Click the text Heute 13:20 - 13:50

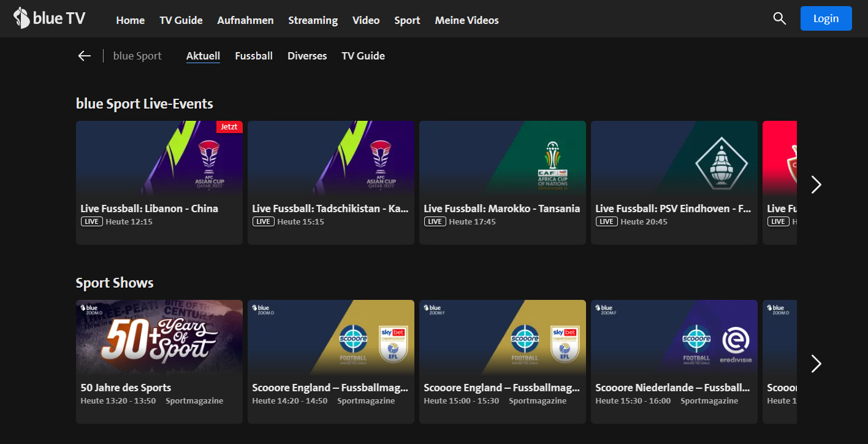point(118,400)
